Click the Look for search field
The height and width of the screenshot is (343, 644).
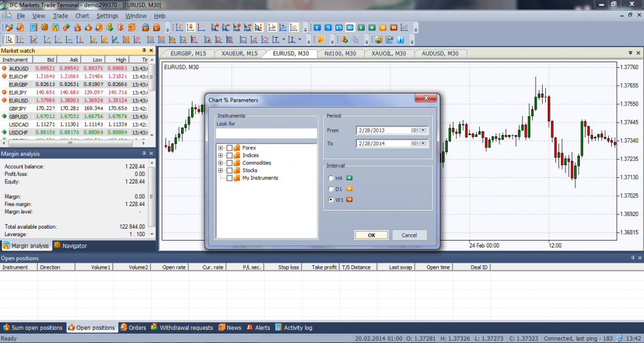pos(266,133)
